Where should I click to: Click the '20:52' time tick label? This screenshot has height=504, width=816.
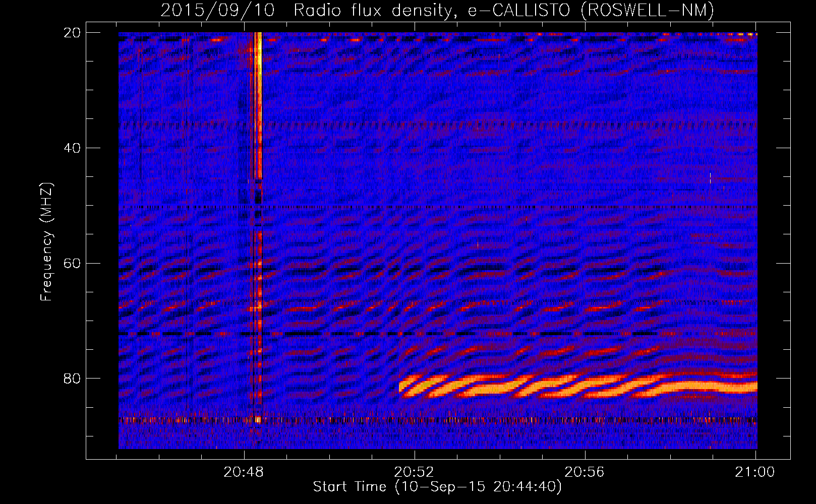[x=414, y=472]
